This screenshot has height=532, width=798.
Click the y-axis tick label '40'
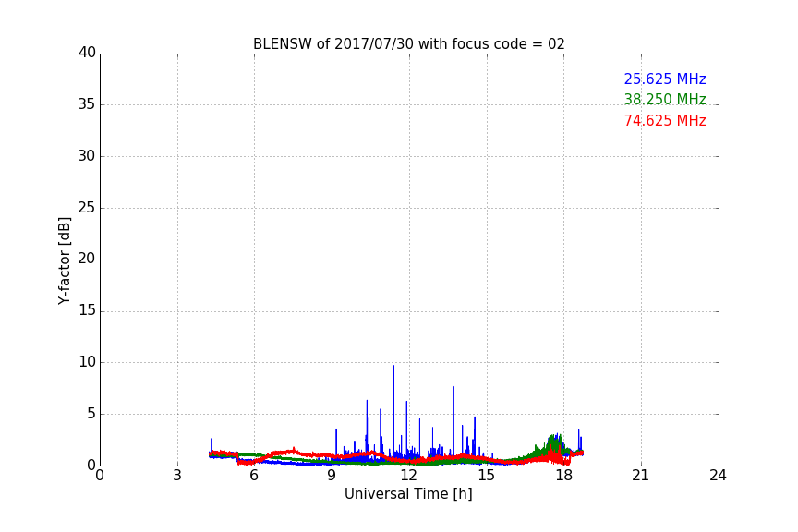(x=87, y=53)
